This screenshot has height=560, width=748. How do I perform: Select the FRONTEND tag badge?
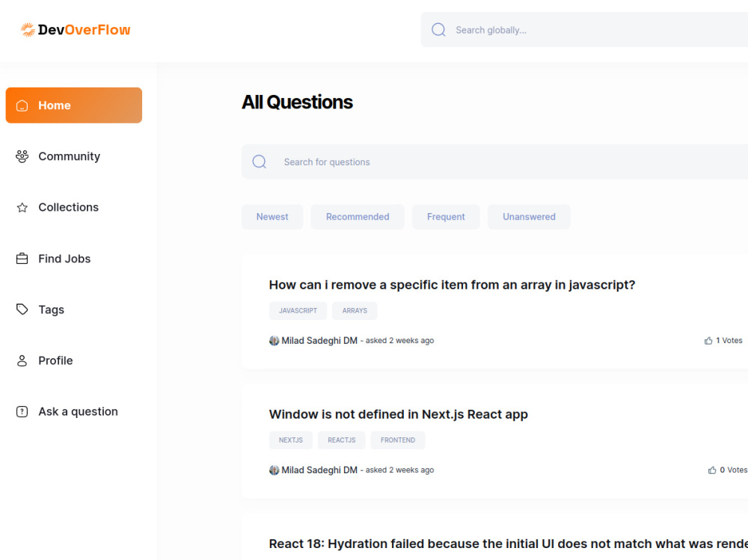398,440
